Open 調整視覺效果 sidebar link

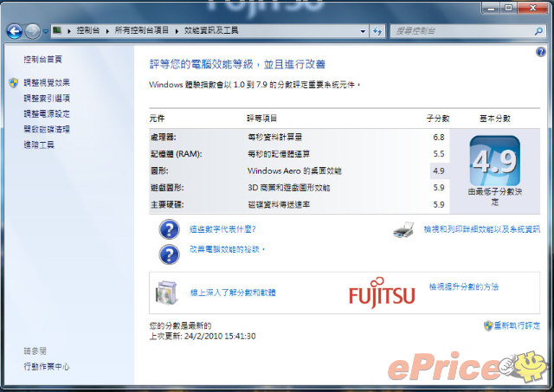(x=47, y=82)
